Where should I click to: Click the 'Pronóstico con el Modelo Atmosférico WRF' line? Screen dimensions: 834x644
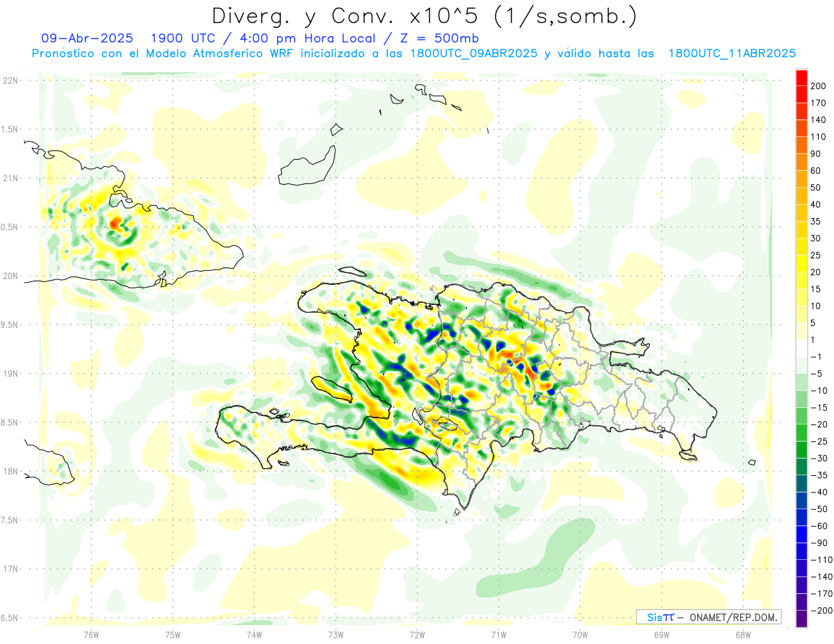pyautogui.click(x=164, y=53)
